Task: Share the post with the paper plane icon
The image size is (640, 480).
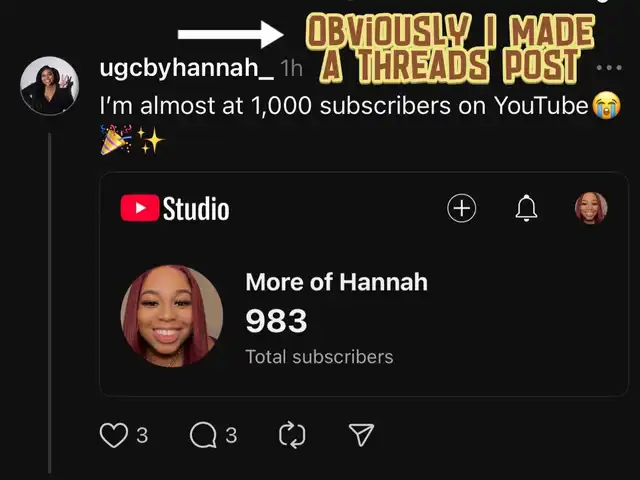Action: [x=361, y=434]
